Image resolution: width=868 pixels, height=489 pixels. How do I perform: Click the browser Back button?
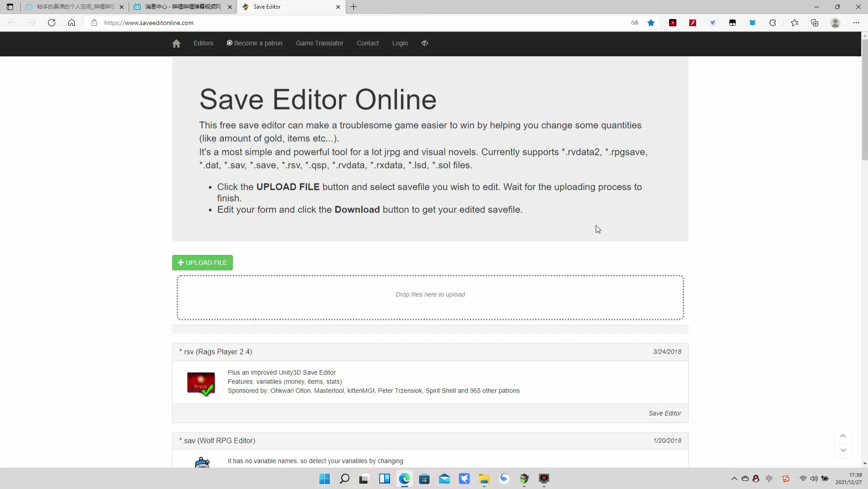coord(12,23)
